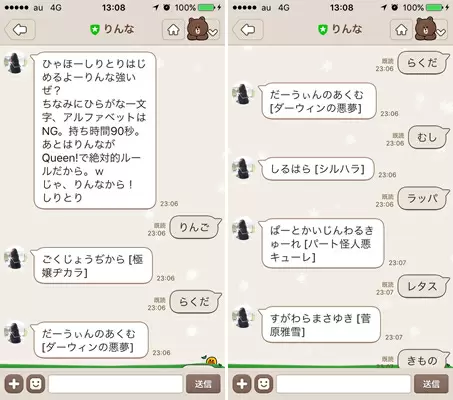
Task: Open home icon in left chat header
Action: [173, 30]
